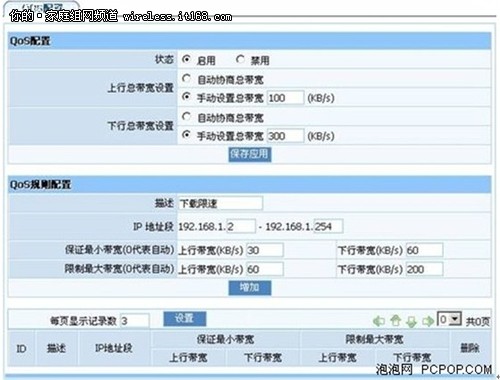The width and height of the screenshot is (500, 380).
Task: Click maximum upstream bandwidth field showing 60
Action: (265, 269)
